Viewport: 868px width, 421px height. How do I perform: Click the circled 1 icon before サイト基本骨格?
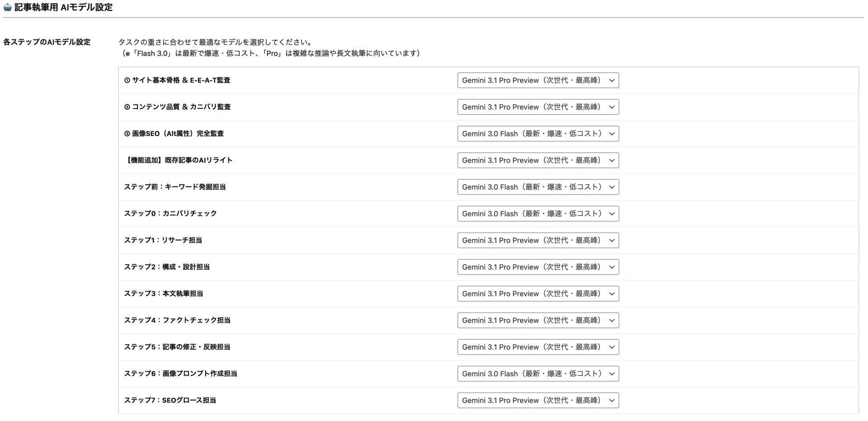[x=127, y=80]
